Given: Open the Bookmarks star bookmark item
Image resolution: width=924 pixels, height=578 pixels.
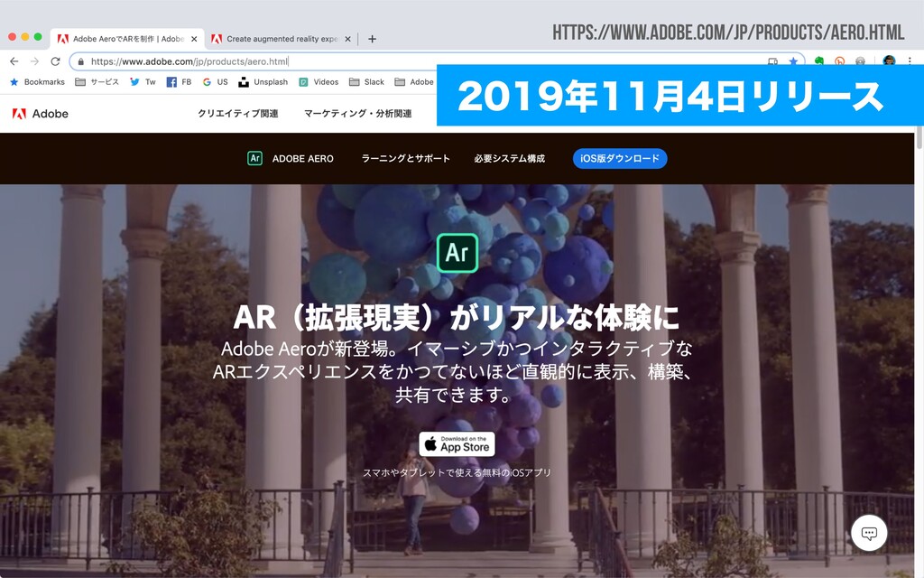Looking at the screenshot, I should click(x=38, y=82).
